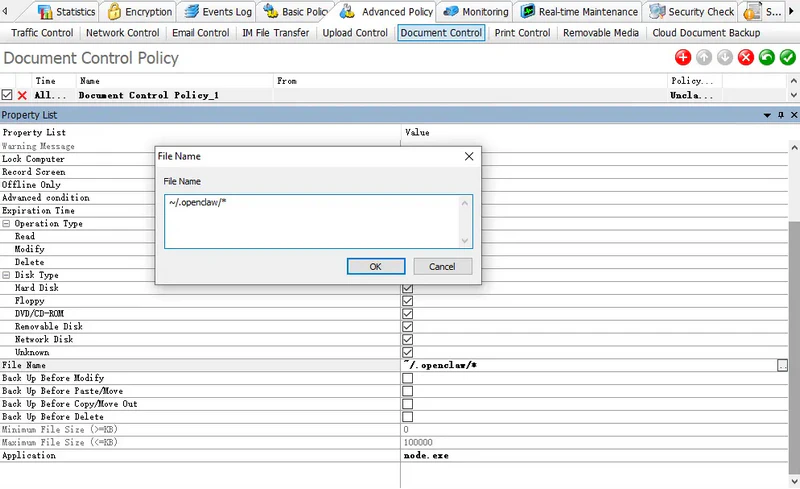Click the tab strip left scroll arrow
This screenshot has width=800, height=489.
[5, 11]
